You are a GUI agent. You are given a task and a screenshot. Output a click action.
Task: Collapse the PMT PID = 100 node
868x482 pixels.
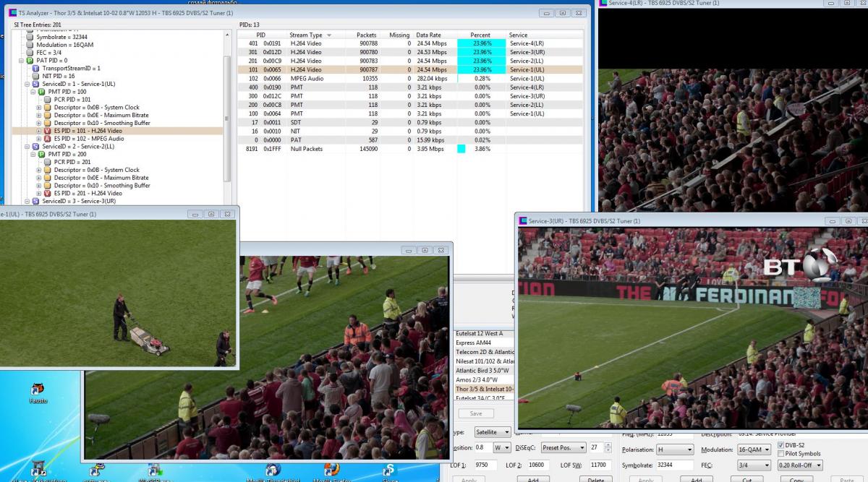click(33, 92)
